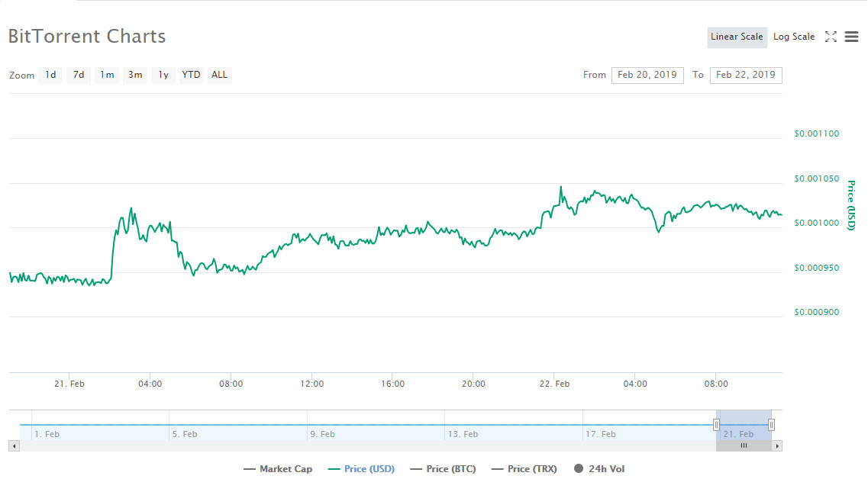The width and height of the screenshot is (868, 479).
Task: Click the 22. Feb x-axis label
Action: [554, 384]
